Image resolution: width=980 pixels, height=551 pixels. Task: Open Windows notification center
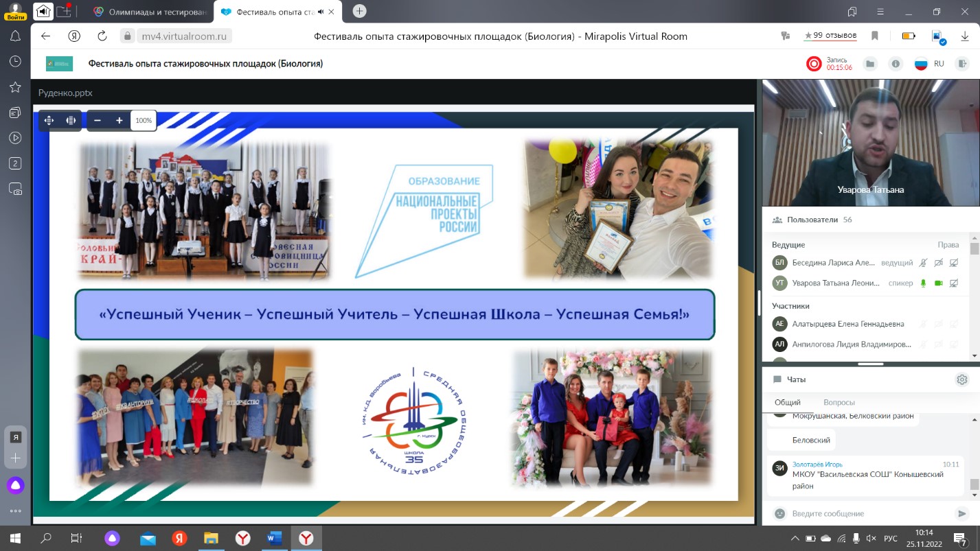point(961,539)
